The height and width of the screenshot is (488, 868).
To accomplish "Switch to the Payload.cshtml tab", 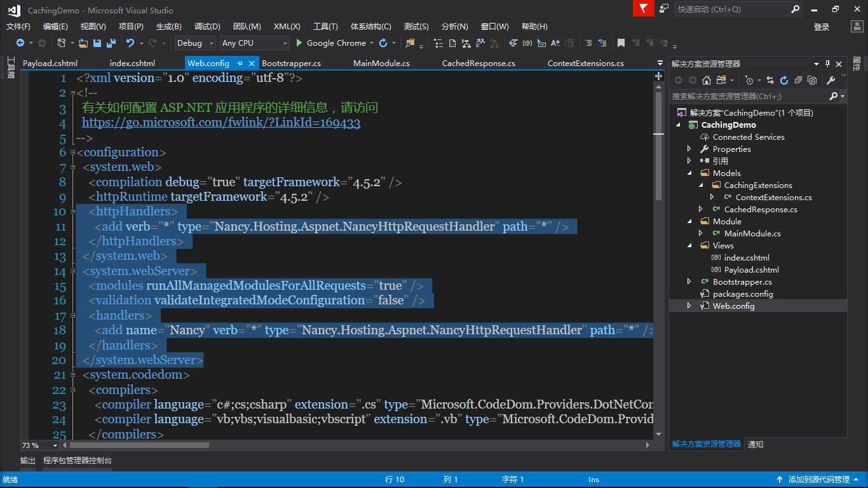I will (50, 64).
